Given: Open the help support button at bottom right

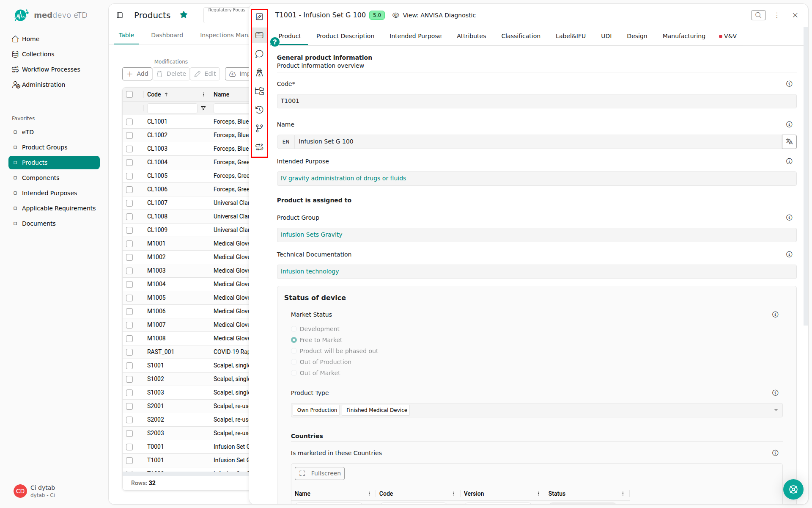Looking at the screenshot, I should click(x=793, y=489).
